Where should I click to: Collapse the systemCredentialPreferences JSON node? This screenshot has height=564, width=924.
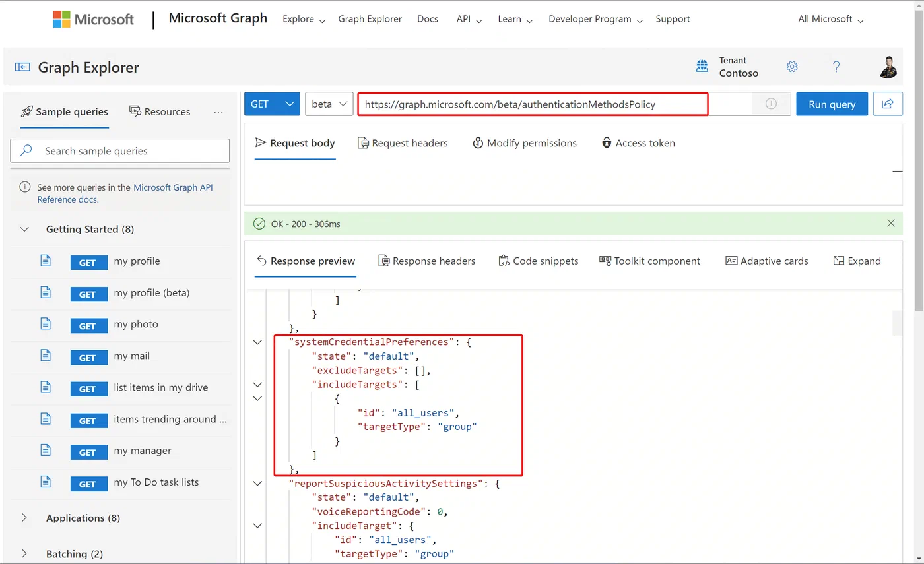point(257,342)
